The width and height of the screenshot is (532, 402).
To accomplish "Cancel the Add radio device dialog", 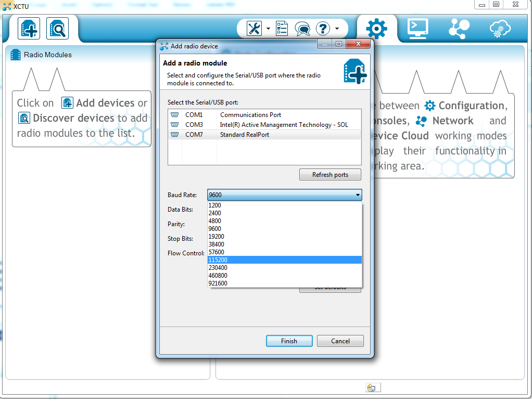I will 340,341.
